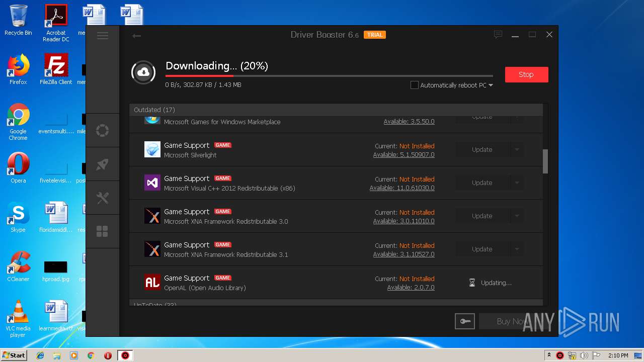Screen dimensions: 644x362
Task: Expand Update dropdown arrow for XNA Framework 3.1
Action: click(517, 249)
